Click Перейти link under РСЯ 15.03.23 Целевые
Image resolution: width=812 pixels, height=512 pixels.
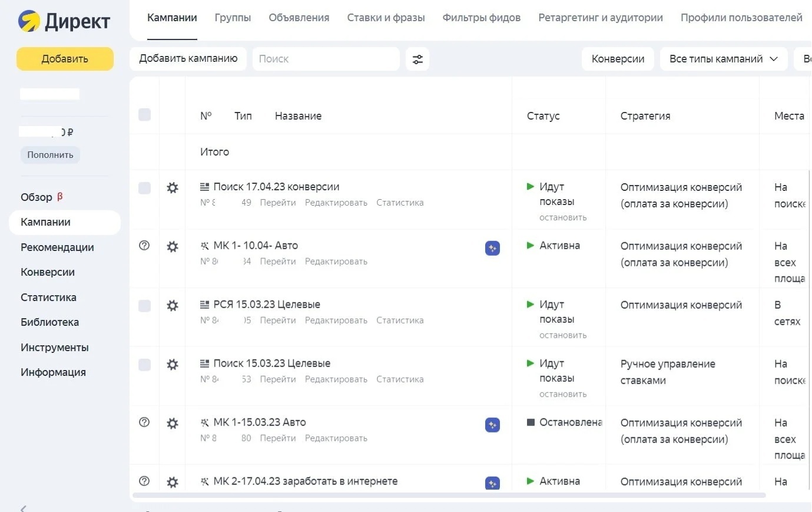coord(278,321)
